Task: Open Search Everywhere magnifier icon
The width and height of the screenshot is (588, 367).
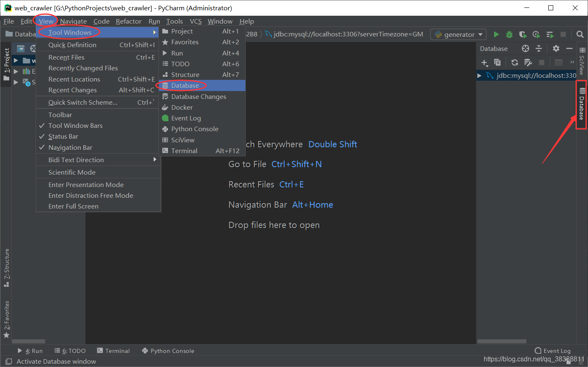Action: tap(580, 34)
